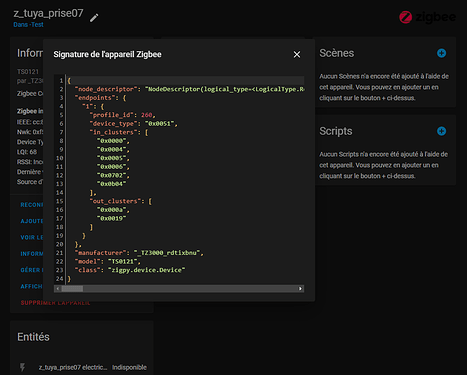This screenshot has height=375, width=467.
Task: Click the Scripts card heading
Action: click(x=336, y=131)
